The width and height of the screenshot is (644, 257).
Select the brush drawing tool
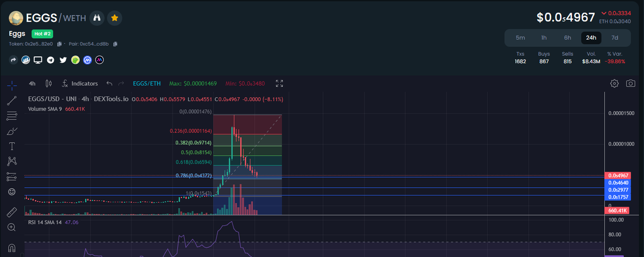(x=12, y=131)
